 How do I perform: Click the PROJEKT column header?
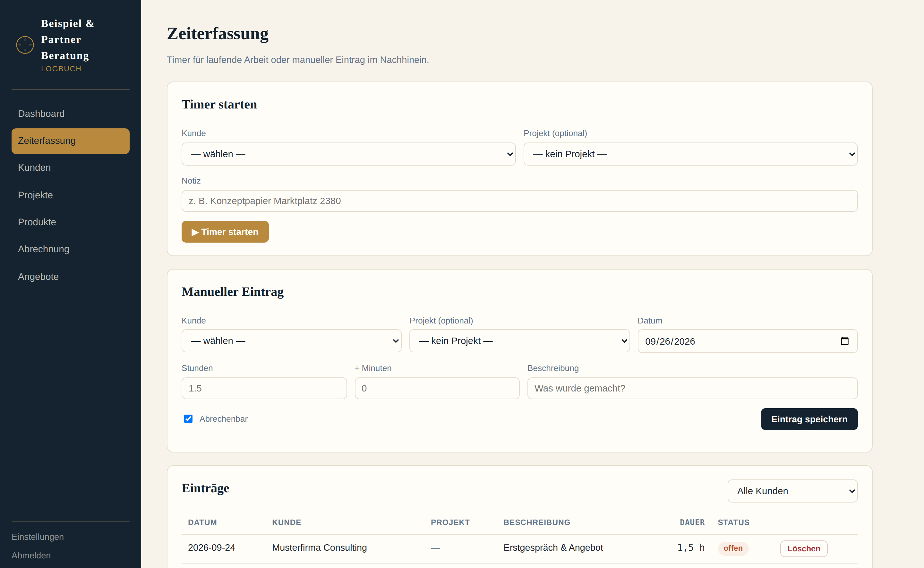450,522
